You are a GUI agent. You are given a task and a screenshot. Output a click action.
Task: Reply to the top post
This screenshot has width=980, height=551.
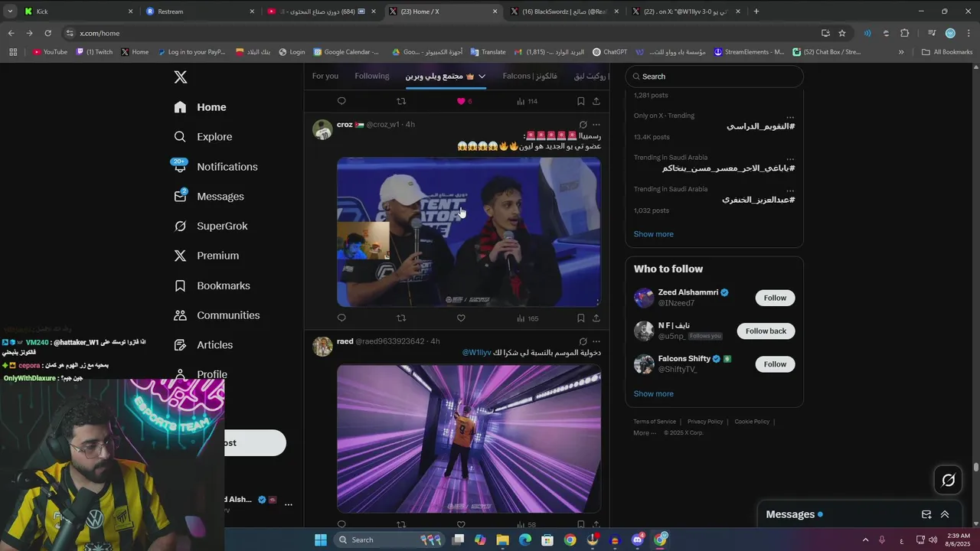[341, 101]
